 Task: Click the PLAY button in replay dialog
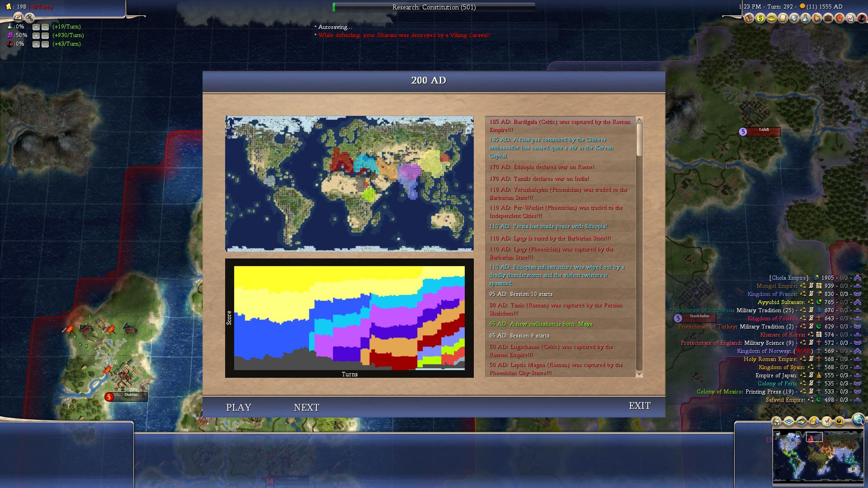click(239, 407)
